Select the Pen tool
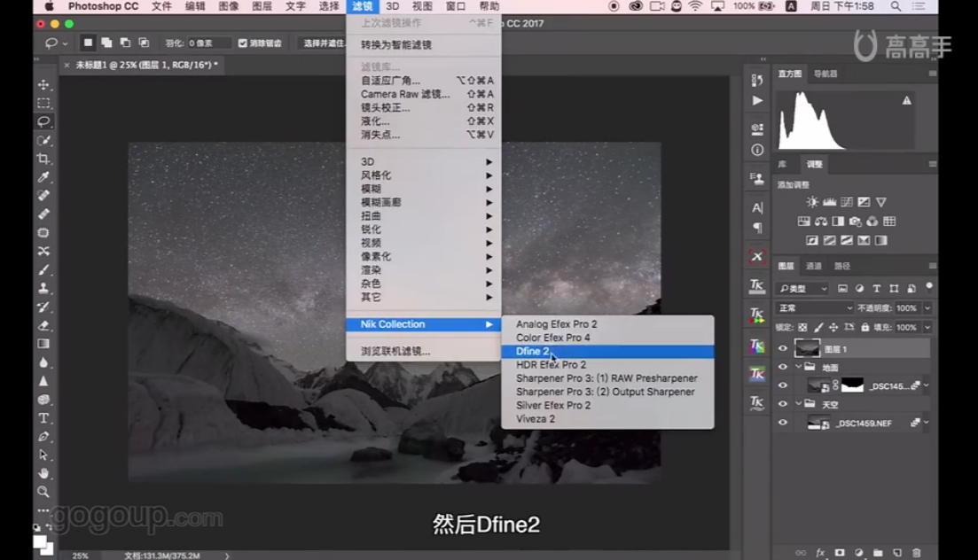The image size is (978, 560). click(x=43, y=437)
